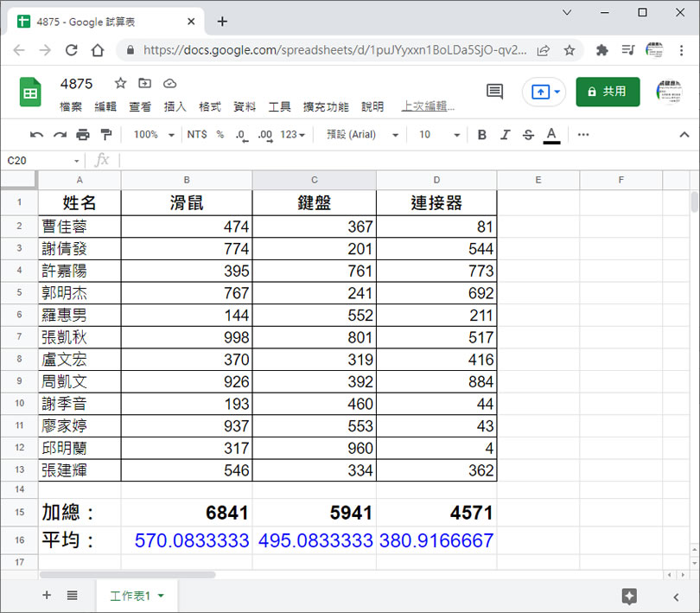The width and height of the screenshot is (700, 613).
Task: Open the 擴充功能 menu
Action: 326,107
